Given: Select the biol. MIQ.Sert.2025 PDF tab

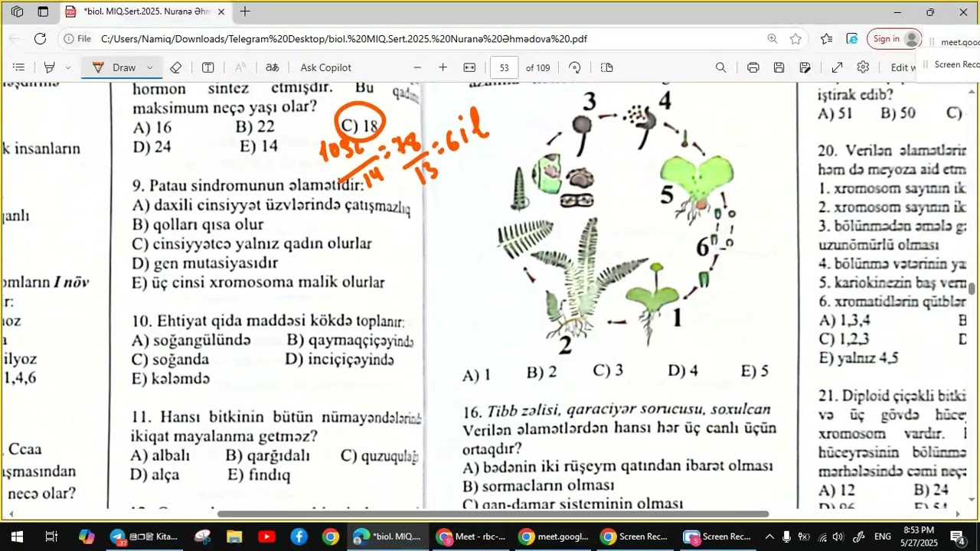Looking at the screenshot, I should click(x=145, y=12).
